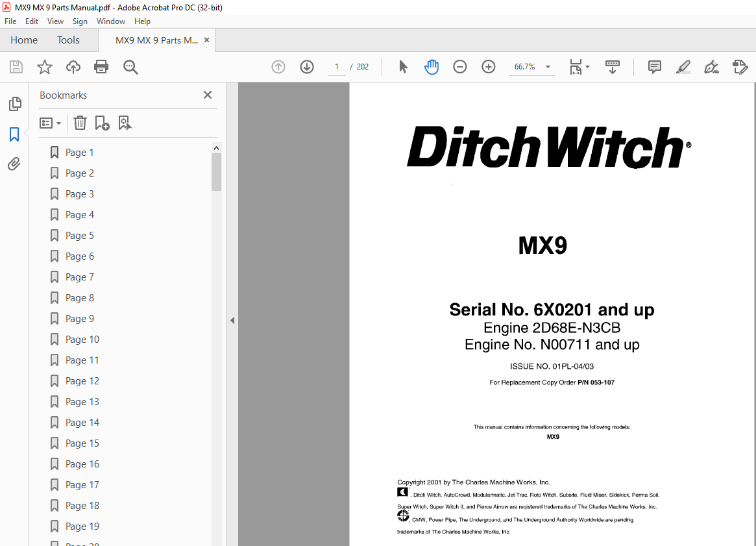Open bookmark Page 8

pyautogui.click(x=80, y=297)
